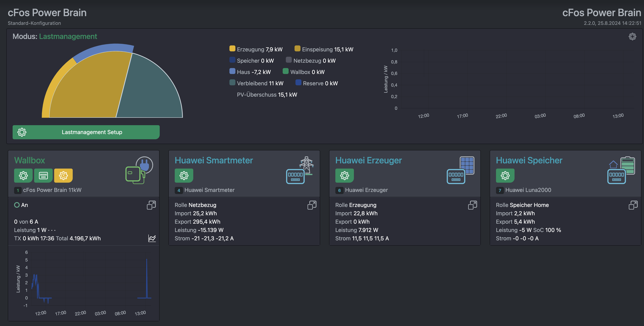Click the Wallbox legend color swatch

click(x=285, y=71)
